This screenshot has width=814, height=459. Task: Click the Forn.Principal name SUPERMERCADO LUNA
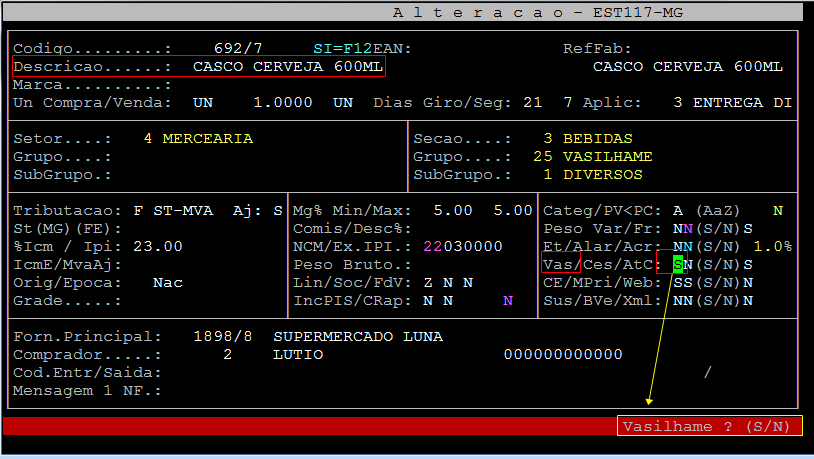pos(357,336)
